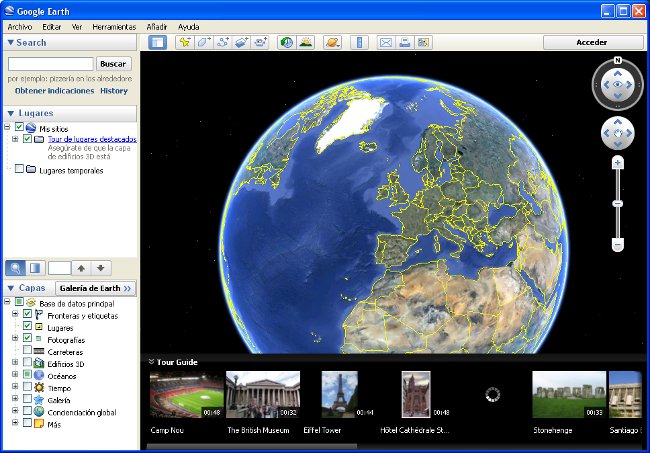650x453 pixels.
Task: Switch between Earth, Sky and planets icon
Action: (332, 42)
